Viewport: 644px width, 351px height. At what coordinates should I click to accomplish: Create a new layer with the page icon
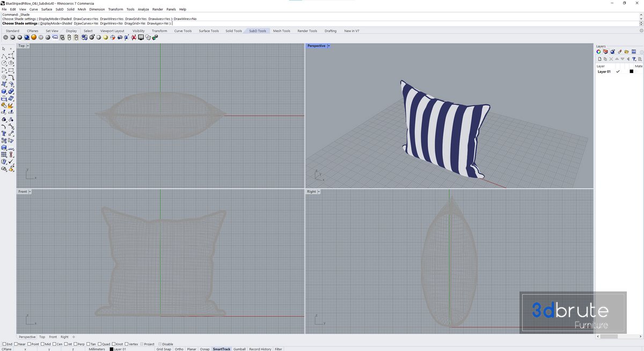click(599, 58)
